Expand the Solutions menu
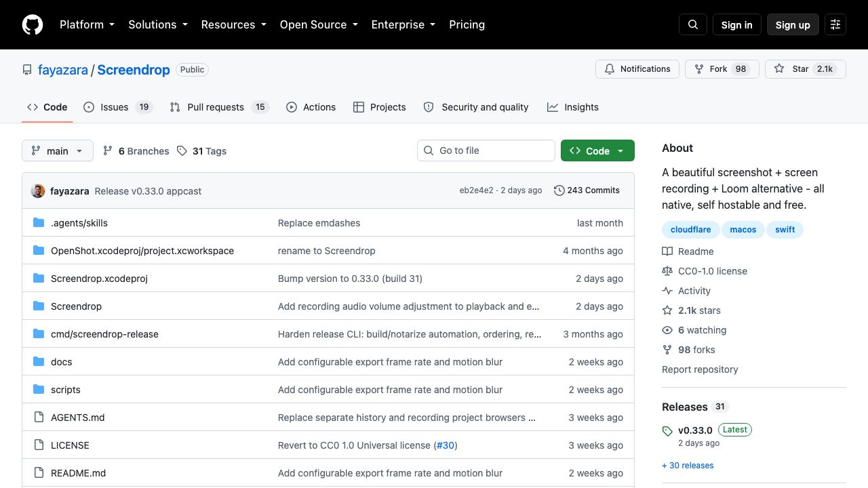 (157, 24)
